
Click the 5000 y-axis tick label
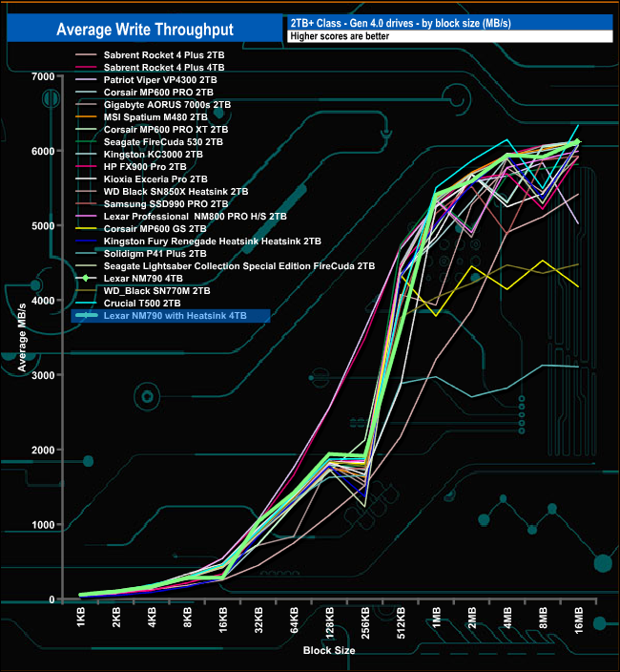tap(43, 226)
